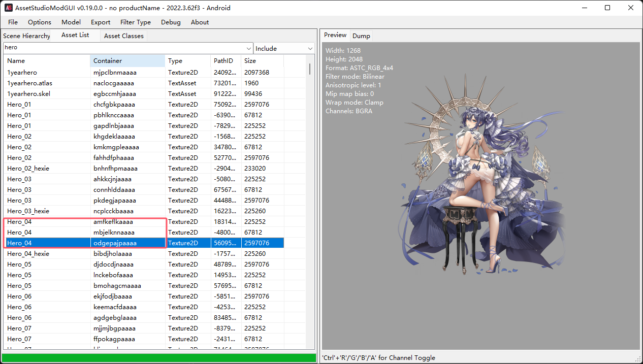643x364 pixels.
Task: Select Hero_02 with container khgdeklaaaaa
Action: pyautogui.click(x=144, y=137)
